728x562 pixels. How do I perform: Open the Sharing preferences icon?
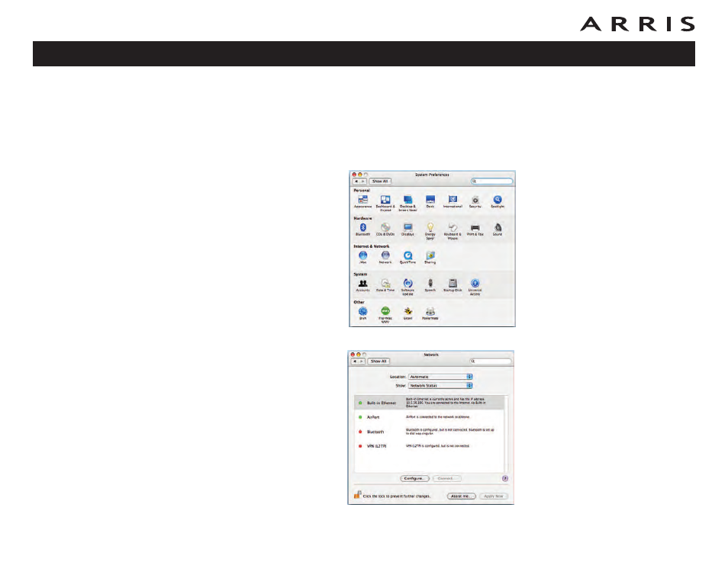coord(430,255)
